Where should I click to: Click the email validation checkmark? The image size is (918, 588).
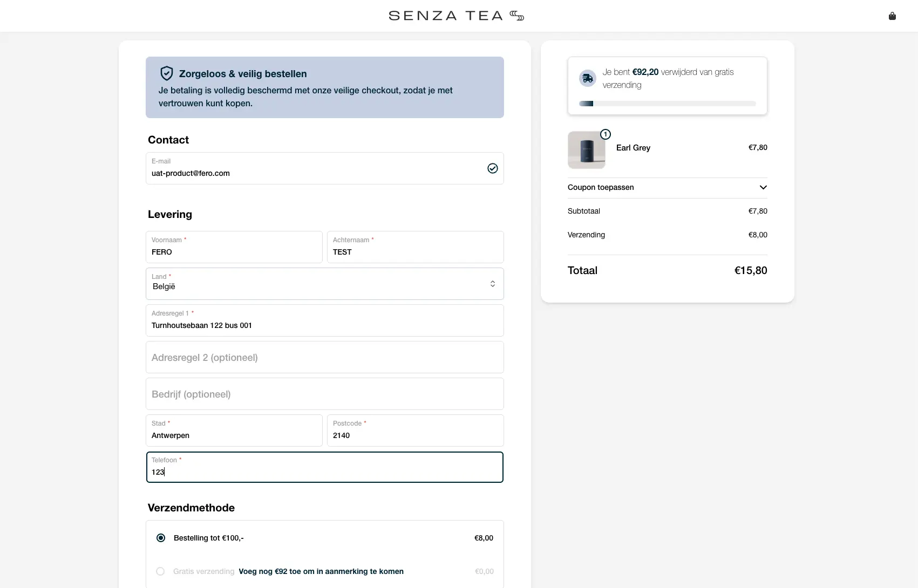coord(492,168)
